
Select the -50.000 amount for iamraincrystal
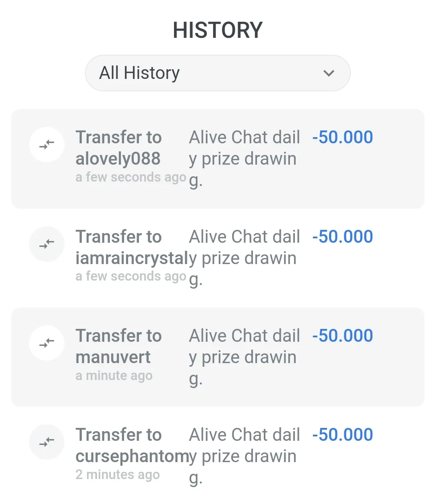coord(343,237)
